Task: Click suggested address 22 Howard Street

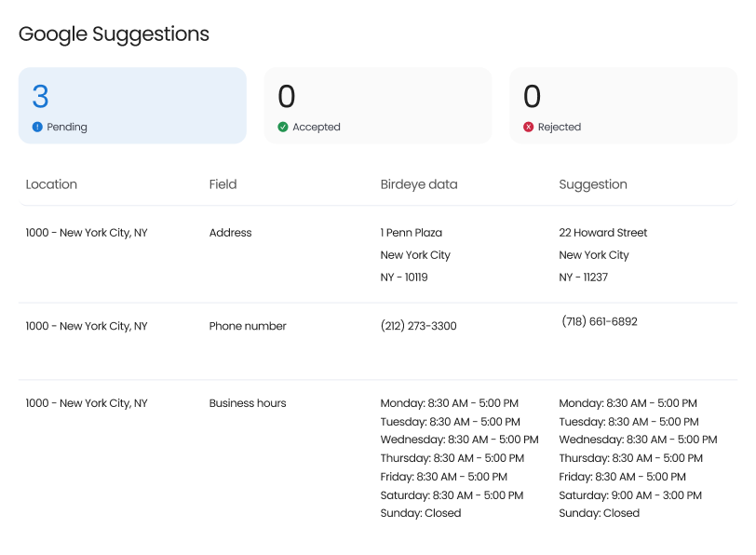Action: point(603,233)
